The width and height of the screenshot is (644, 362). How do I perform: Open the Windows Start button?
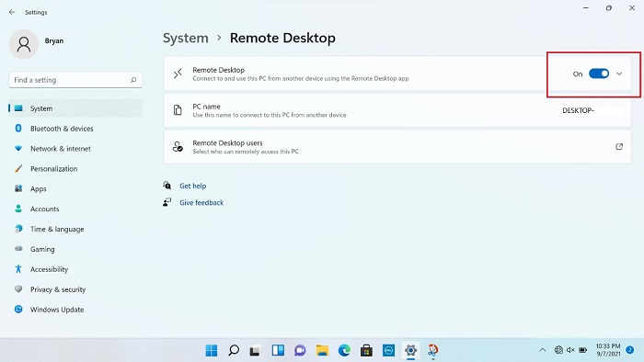[212, 350]
